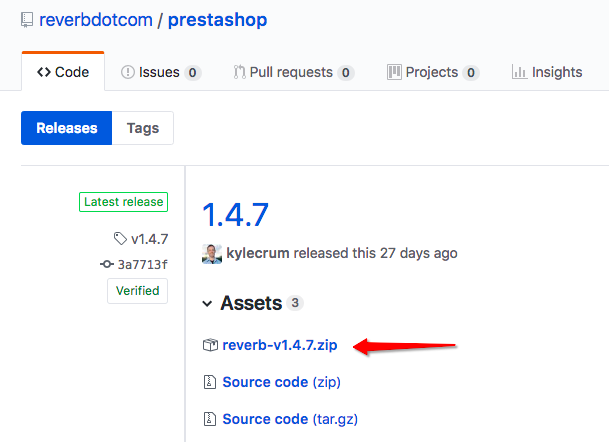The image size is (609, 442).
Task: Select the Releases button
Action: point(66,128)
